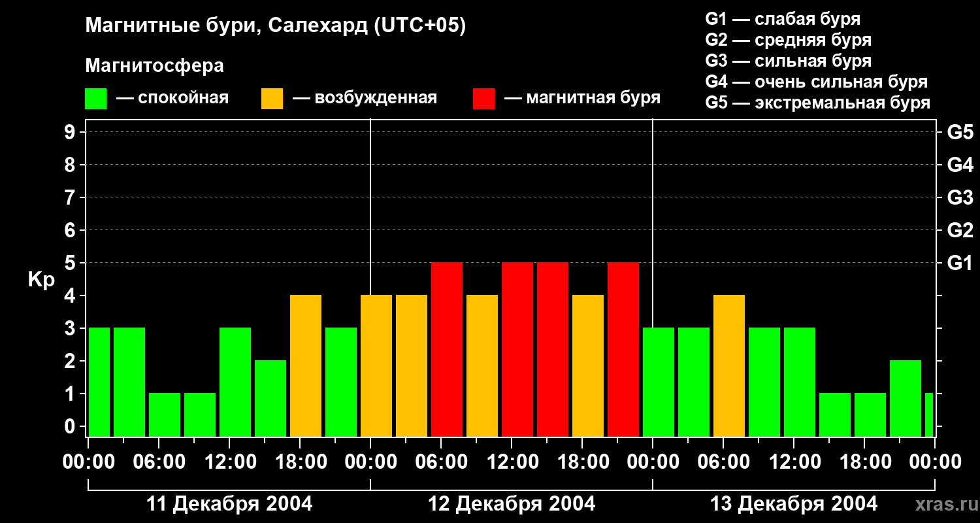Click the '12:00' time label under 12 December
The height and width of the screenshot is (523, 980).
point(512,462)
